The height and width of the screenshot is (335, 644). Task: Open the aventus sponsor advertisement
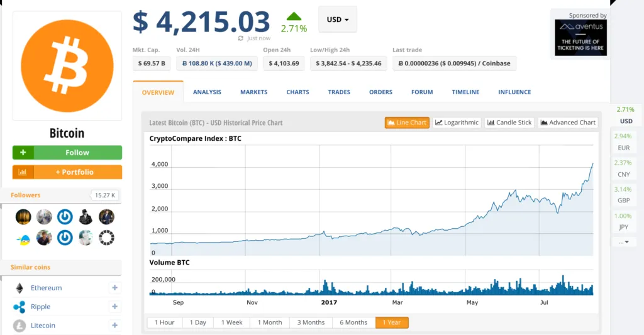pos(580,37)
